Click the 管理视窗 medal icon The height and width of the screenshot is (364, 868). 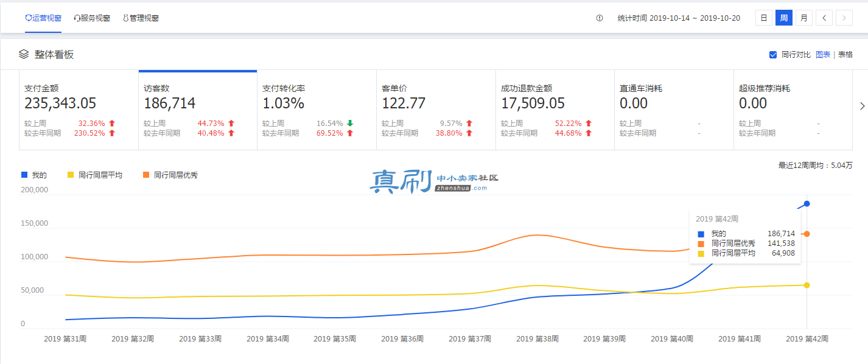tap(126, 18)
